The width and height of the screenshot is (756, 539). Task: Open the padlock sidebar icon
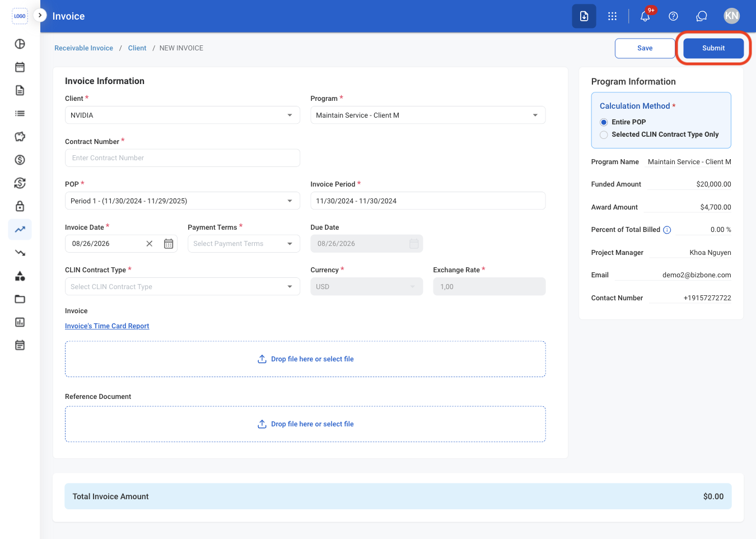pos(20,206)
